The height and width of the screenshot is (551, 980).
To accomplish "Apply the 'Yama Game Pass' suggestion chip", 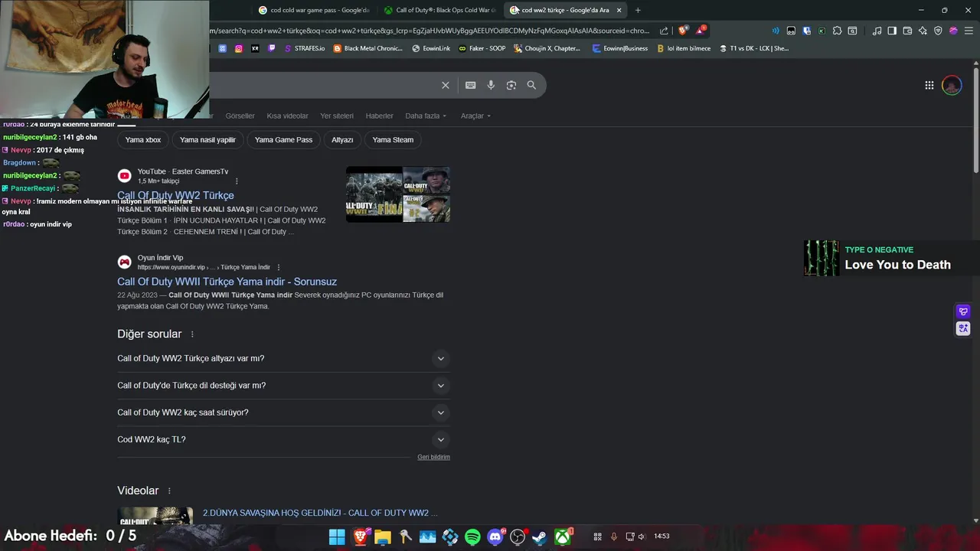I will [283, 140].
